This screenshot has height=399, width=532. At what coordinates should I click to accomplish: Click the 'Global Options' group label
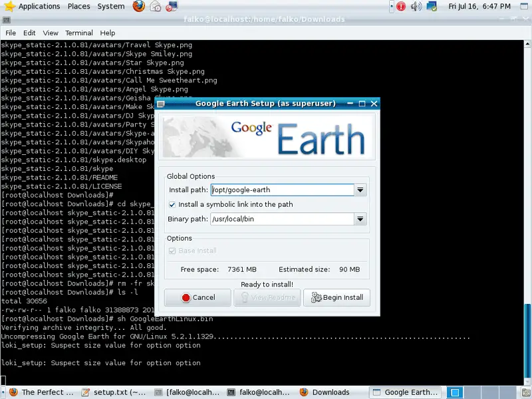click(x=191, y=176)
